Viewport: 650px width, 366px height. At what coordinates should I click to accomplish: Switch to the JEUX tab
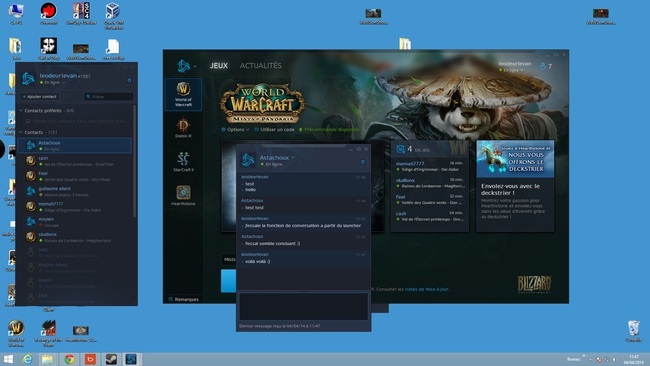pos(218,65)
